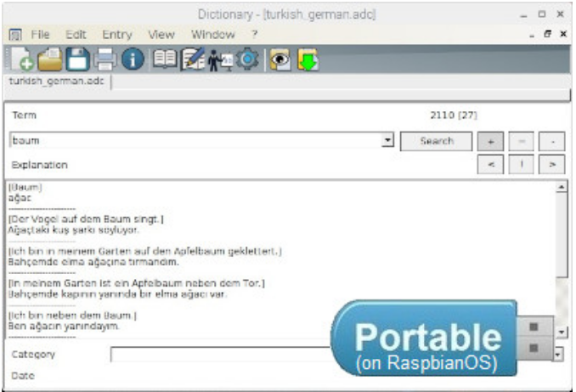Click the open book toolbar icon
Viewport: 576px width, 392px height.
[165, 59]
